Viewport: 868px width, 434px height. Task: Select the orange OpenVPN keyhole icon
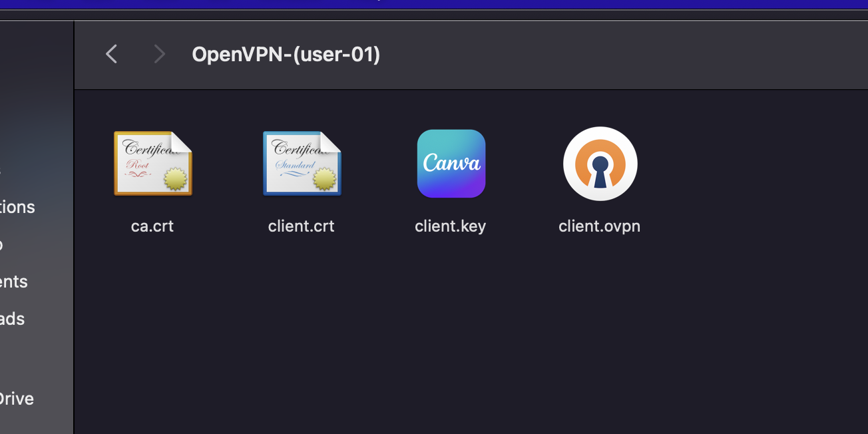pos(600,163)
